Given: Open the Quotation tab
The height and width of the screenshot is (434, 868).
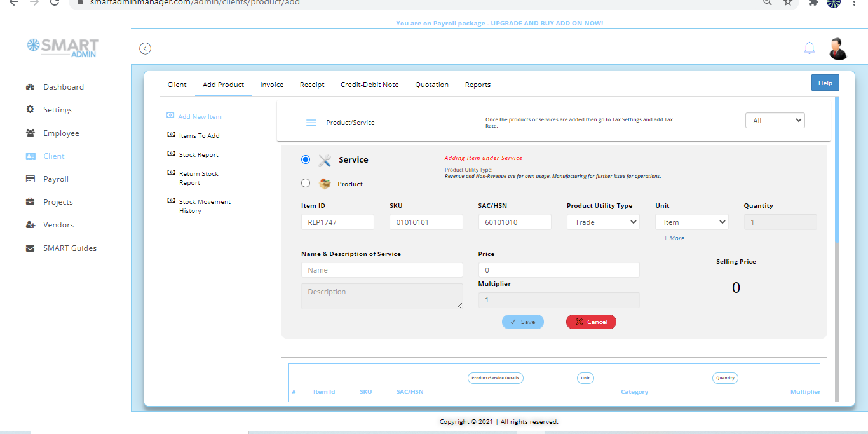Looking at the screenshot, I should 431,84.
